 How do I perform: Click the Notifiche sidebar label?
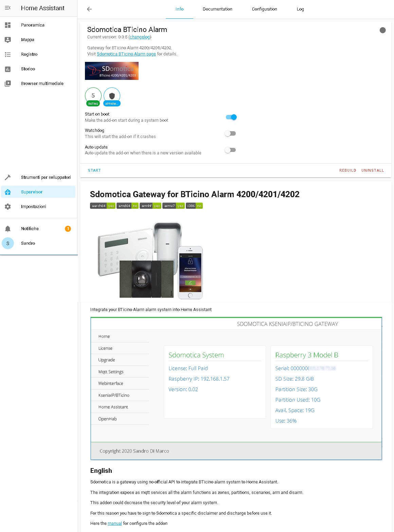tap(30, 229)
